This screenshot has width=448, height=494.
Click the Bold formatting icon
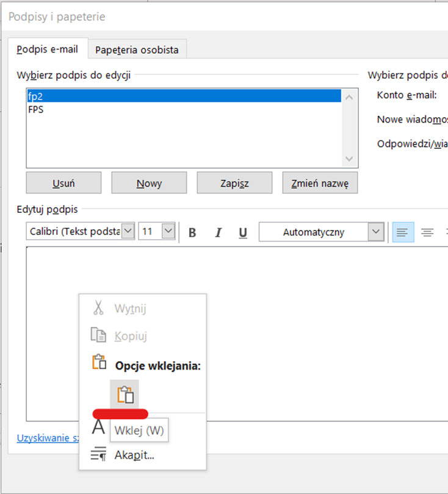pos(192,232)
